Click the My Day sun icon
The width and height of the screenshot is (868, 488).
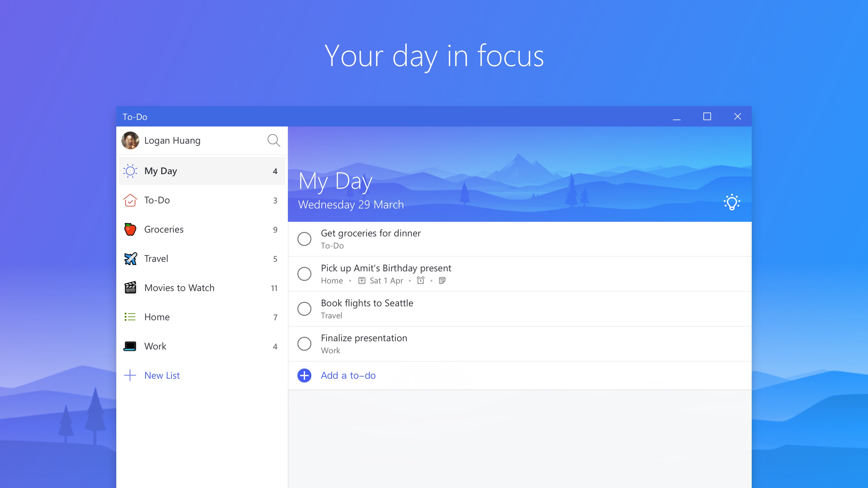pyautogui.click(x=131, y=171)
